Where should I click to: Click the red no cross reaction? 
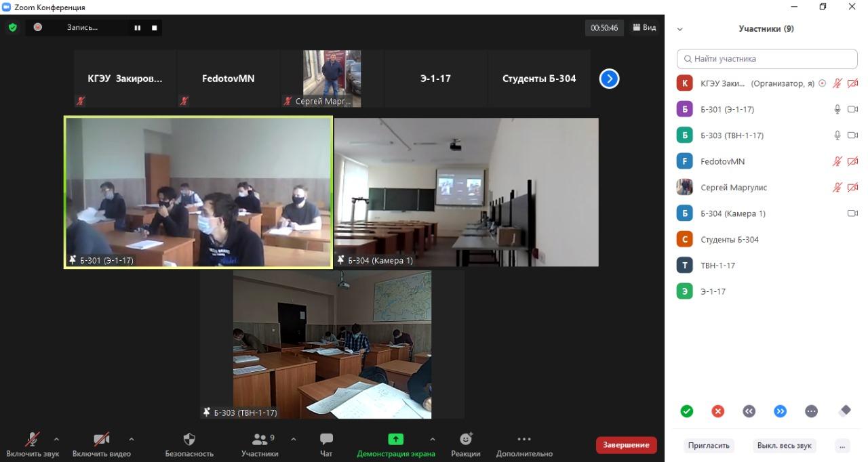718,411
